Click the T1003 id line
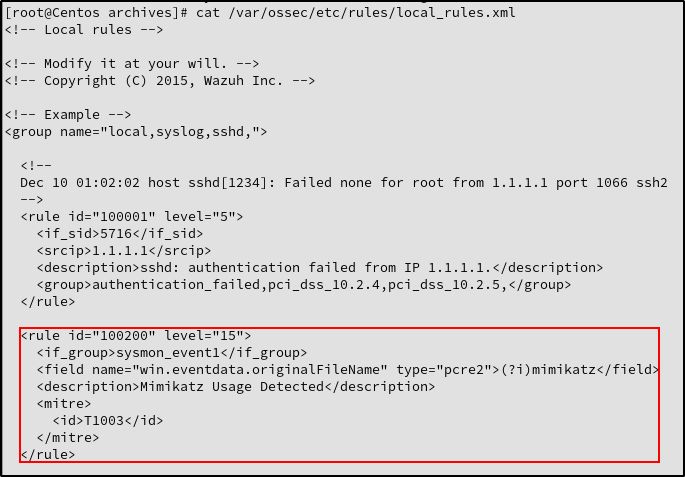 pos(108,421)
